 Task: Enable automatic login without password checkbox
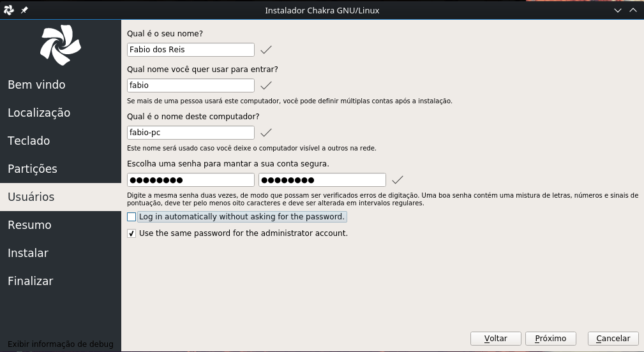131,217
